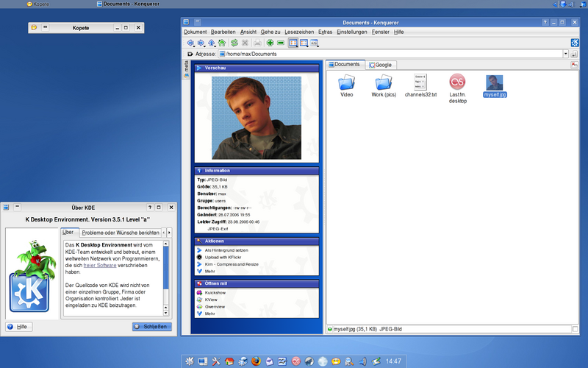
Task: Reload the current Documents folder view
Action: pyautogui.click(x=234, y=43)
